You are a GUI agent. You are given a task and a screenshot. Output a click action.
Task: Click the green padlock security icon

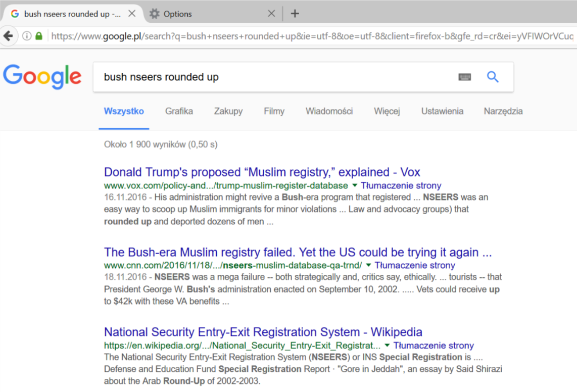(38, 36)
